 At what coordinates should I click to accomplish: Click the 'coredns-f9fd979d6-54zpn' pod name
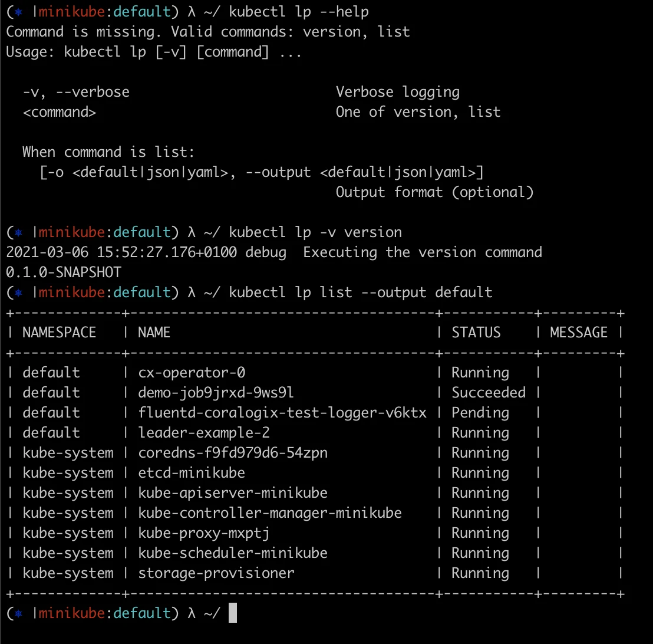point(233,453)
